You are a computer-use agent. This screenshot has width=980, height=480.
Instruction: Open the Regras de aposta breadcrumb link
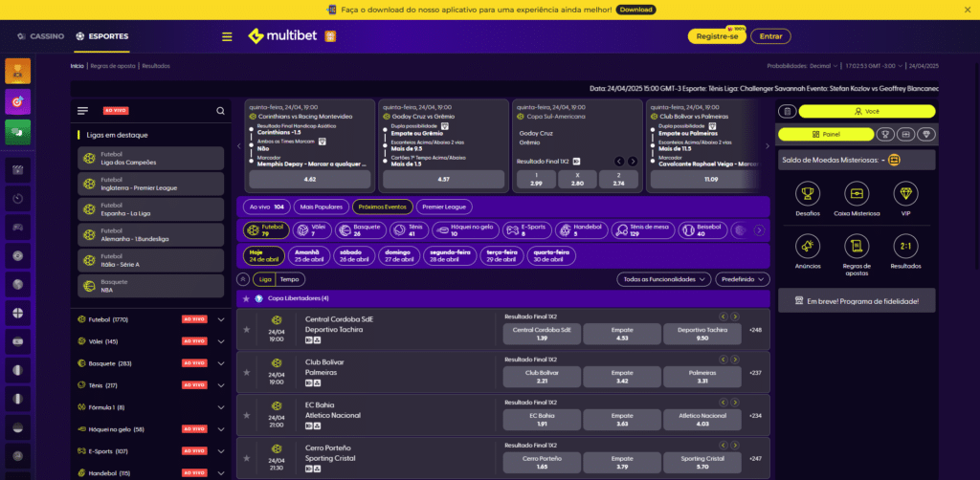pos(113,66)
